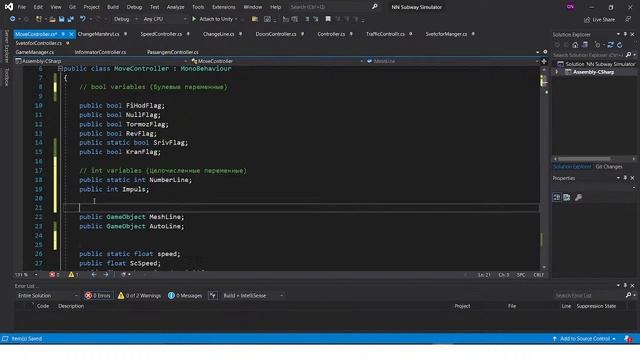640x360 pixels.
Task: Click the Description column header
Action: click(x=71, y=306)
